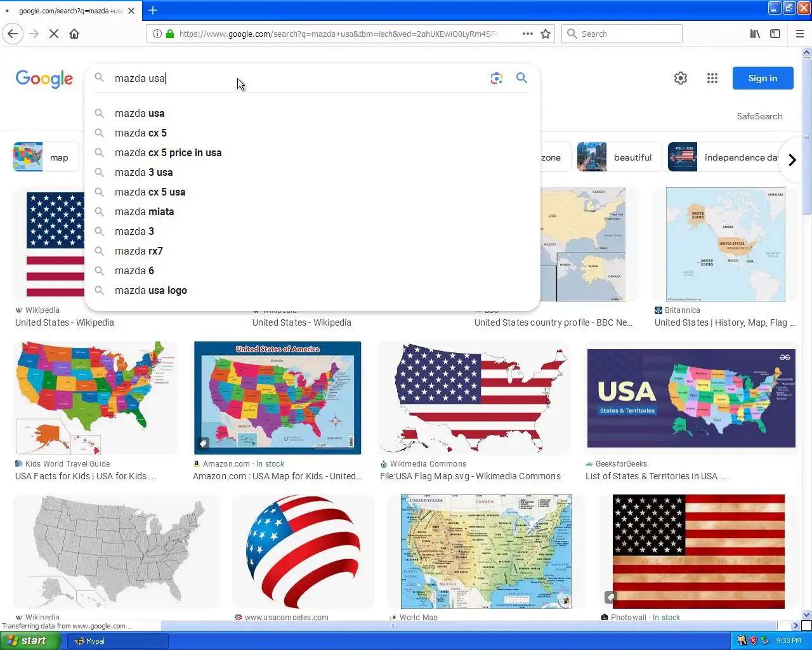
Task: Open the Britannica United States map image
Action: (725, 244)
